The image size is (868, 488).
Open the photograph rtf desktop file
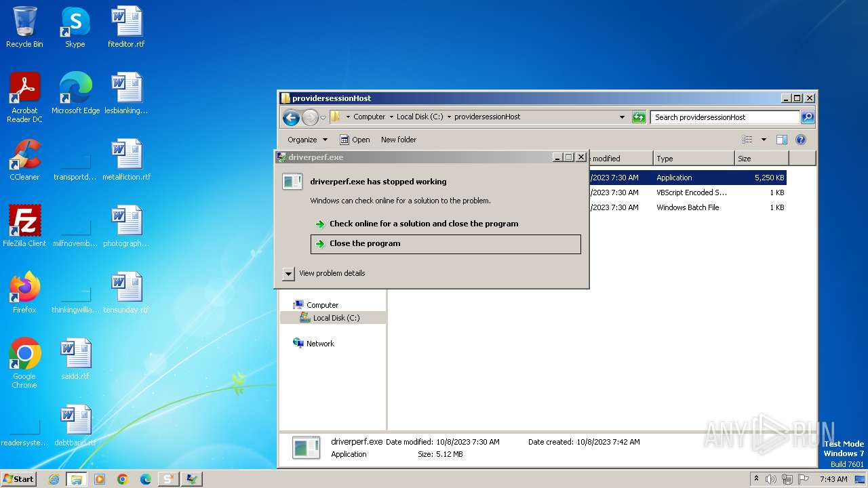coord(126,226)
